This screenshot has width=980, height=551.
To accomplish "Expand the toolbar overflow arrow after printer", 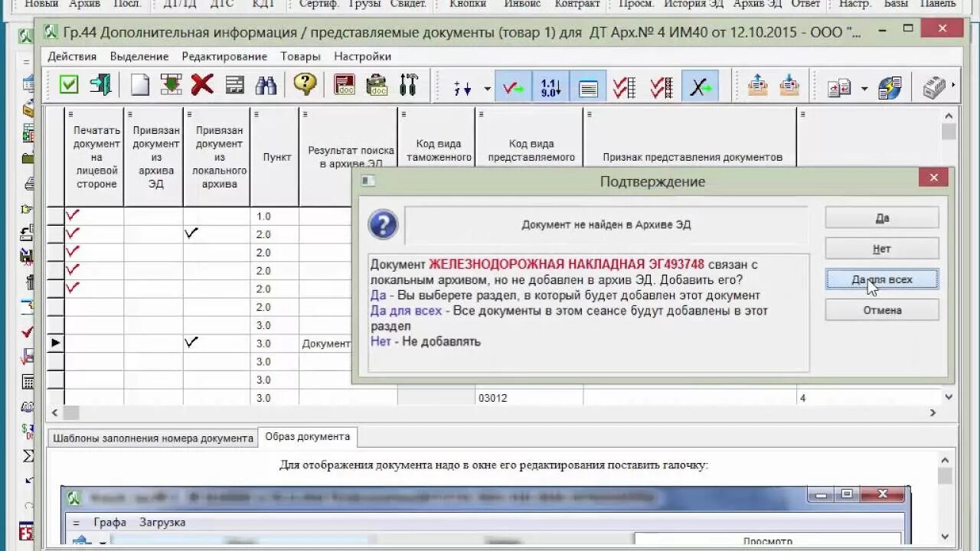I will (x=954, y=86).
